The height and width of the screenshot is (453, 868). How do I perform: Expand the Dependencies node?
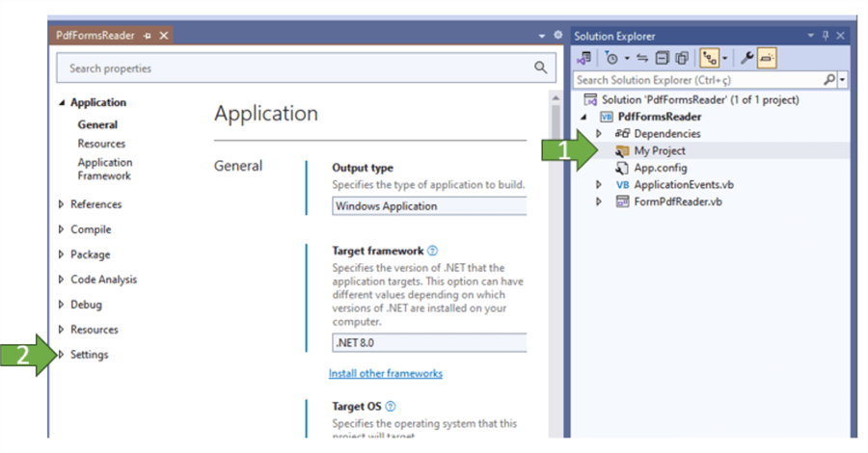click(598, 134)
